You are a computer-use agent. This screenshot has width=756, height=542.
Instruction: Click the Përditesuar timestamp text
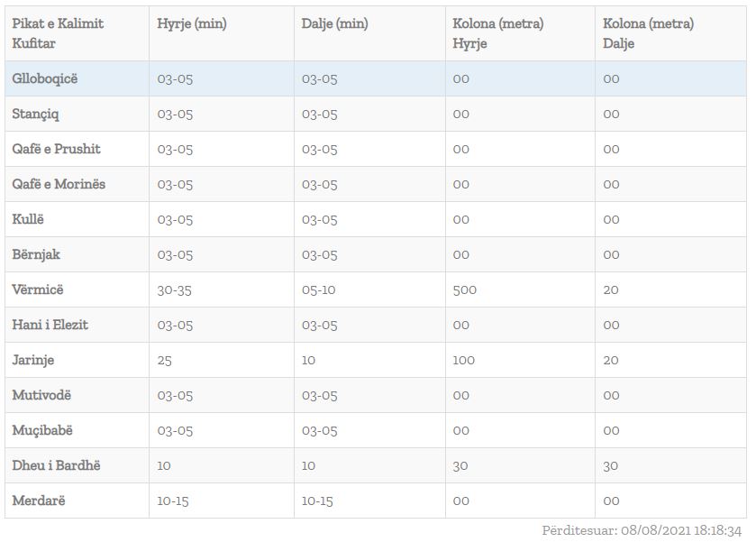click(x=642, y=530)
